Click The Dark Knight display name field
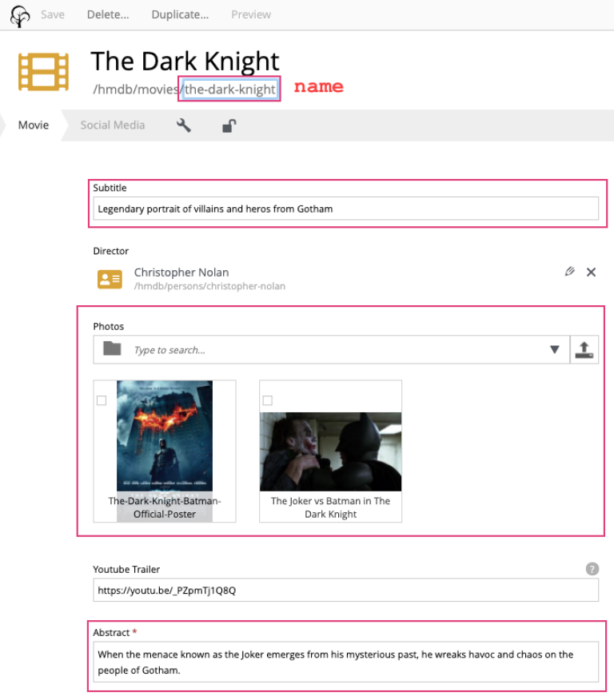Viewport: 614px width, 700px height. coord(185,61)
